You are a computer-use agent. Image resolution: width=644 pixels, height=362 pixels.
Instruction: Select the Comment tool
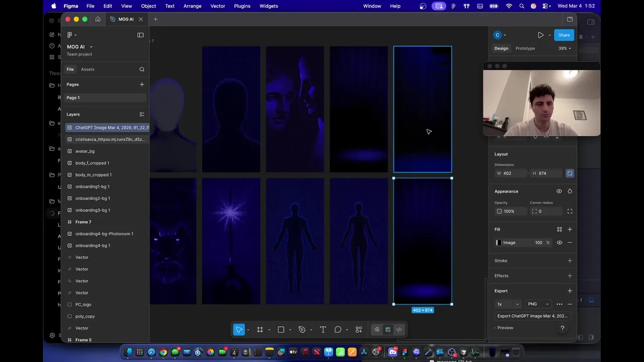click(338, 330)
